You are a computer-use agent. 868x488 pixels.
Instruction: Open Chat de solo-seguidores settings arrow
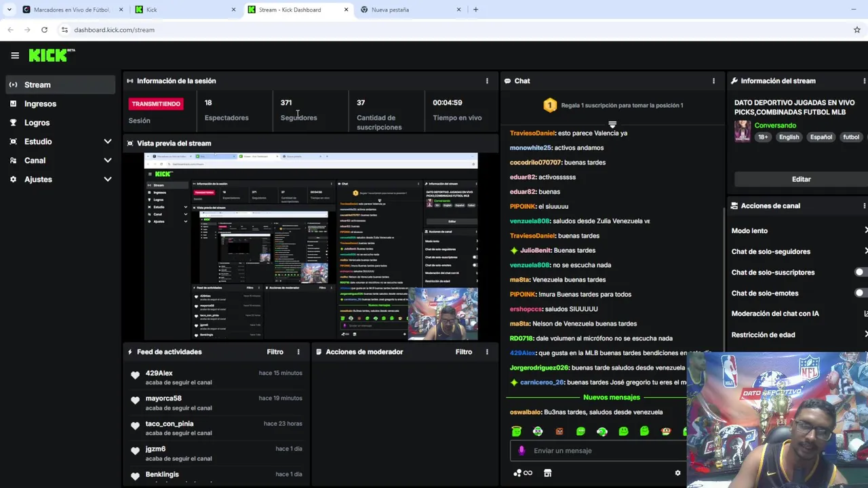(x=865, y=251)
